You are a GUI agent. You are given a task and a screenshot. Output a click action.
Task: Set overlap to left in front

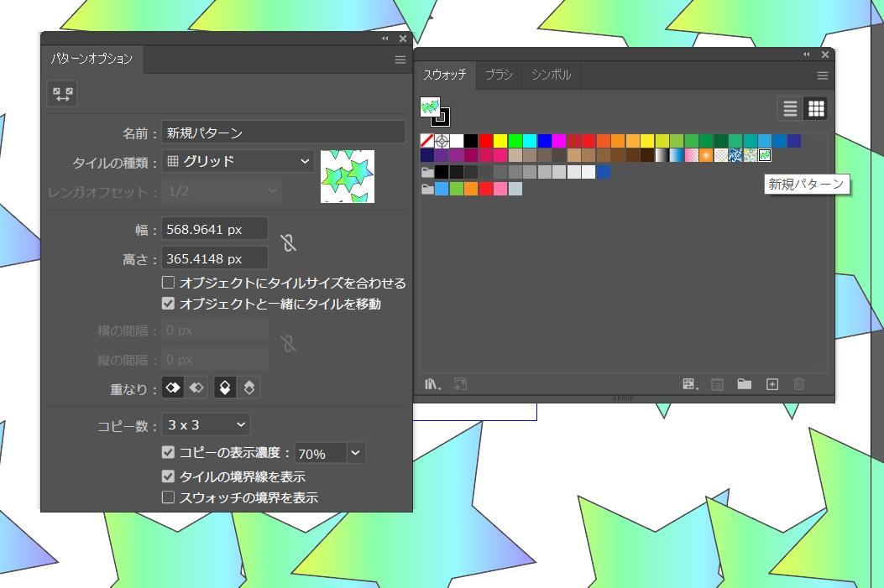[172, 388]
